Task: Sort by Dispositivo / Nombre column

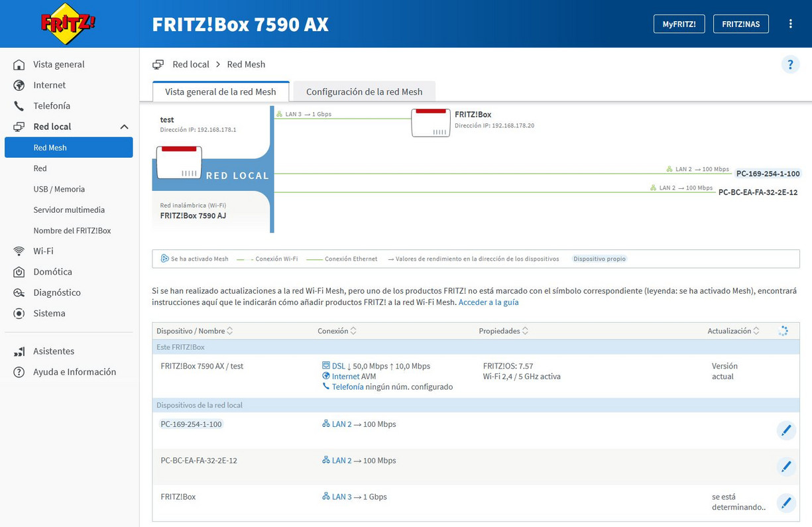Action: point(194,331)
